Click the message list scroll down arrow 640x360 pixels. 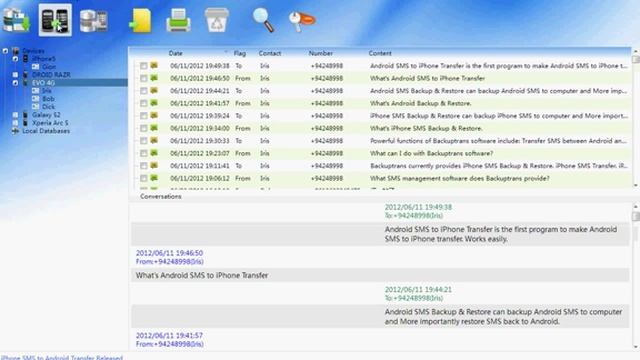[636, 185]
